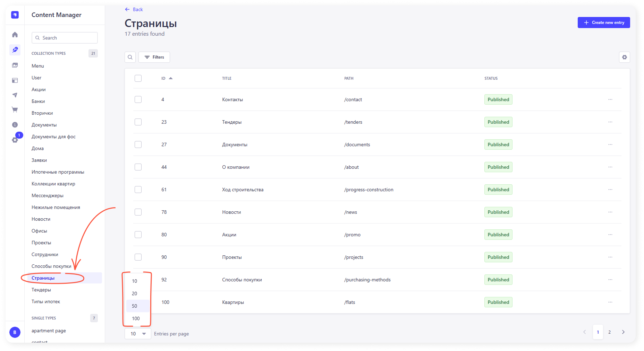This screenshot has height=351, width=644.
Task: Open the Marketplace shopping cart icon
Action: [x=15, y=110]
